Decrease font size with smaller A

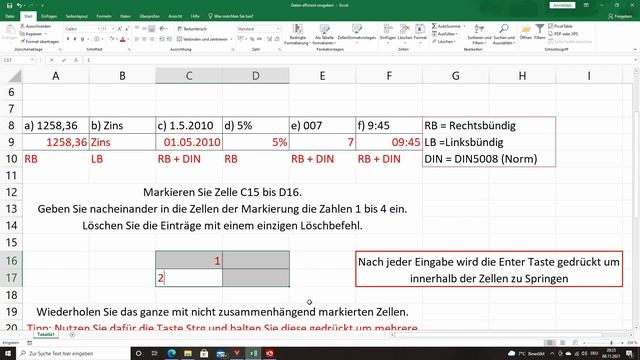tap(127, 29)
